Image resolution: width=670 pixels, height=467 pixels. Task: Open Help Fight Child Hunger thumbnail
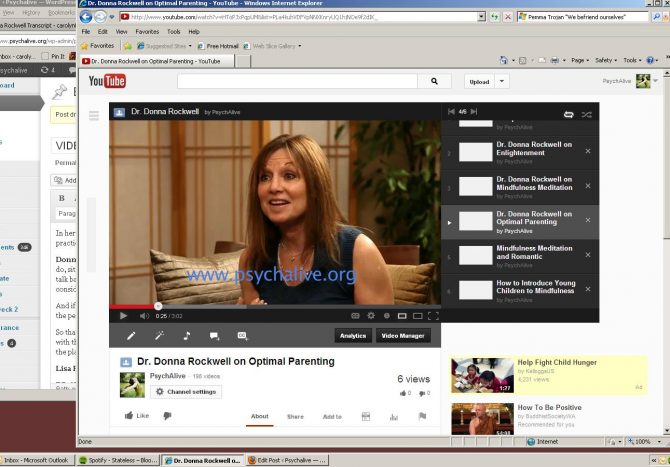tap(482, 375)
